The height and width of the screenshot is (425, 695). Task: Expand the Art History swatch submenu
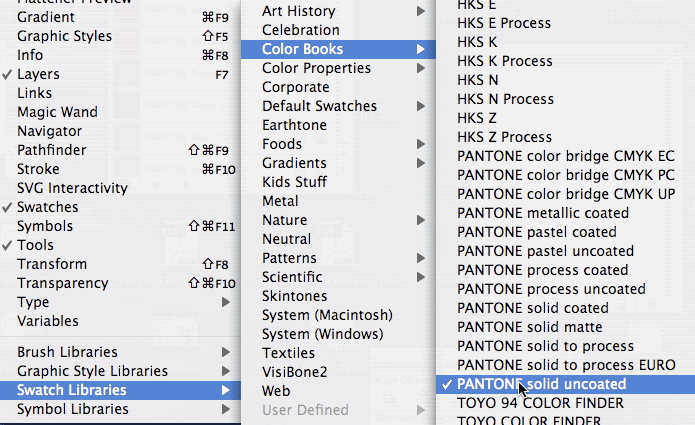point(338,11)
